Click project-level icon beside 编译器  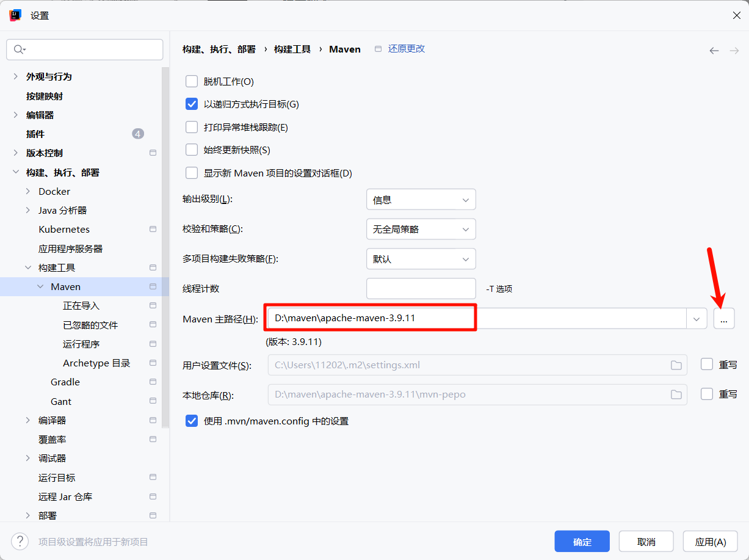(x=153, y=420)
